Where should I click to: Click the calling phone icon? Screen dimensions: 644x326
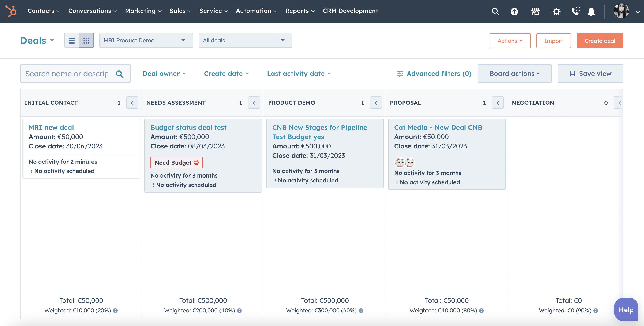pos(576,11)
